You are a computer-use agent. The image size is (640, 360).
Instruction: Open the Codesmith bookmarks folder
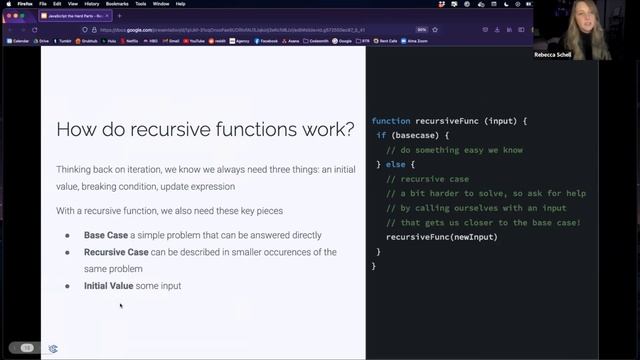316,41
